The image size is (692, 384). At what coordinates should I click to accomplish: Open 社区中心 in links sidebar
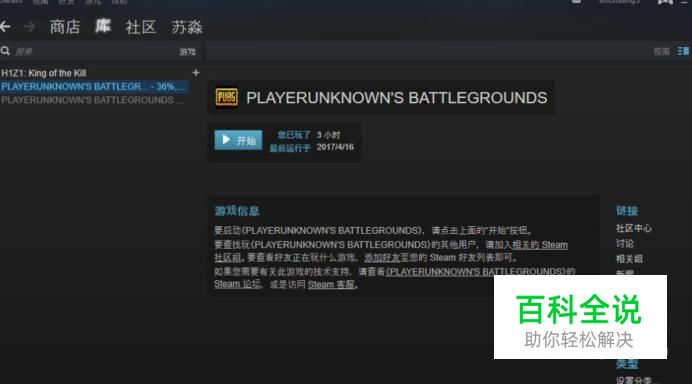pyautogui.click(x=634, y=228)
